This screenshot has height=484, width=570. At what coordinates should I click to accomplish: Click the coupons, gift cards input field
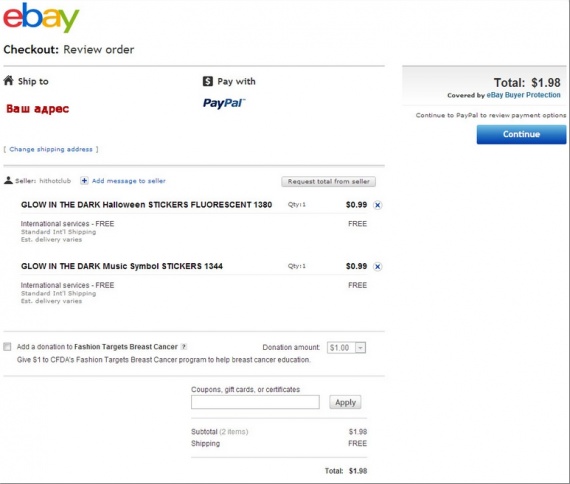[x=255, y=402]
